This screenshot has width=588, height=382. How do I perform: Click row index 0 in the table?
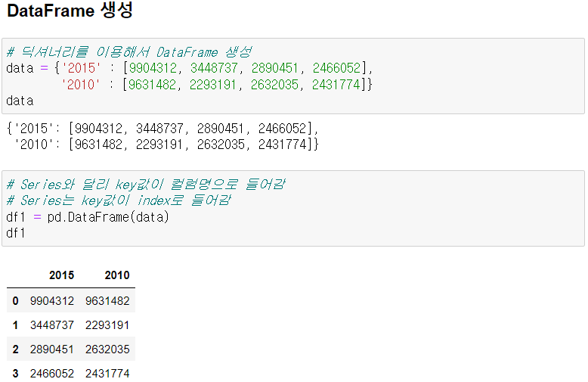click(15, 300)
